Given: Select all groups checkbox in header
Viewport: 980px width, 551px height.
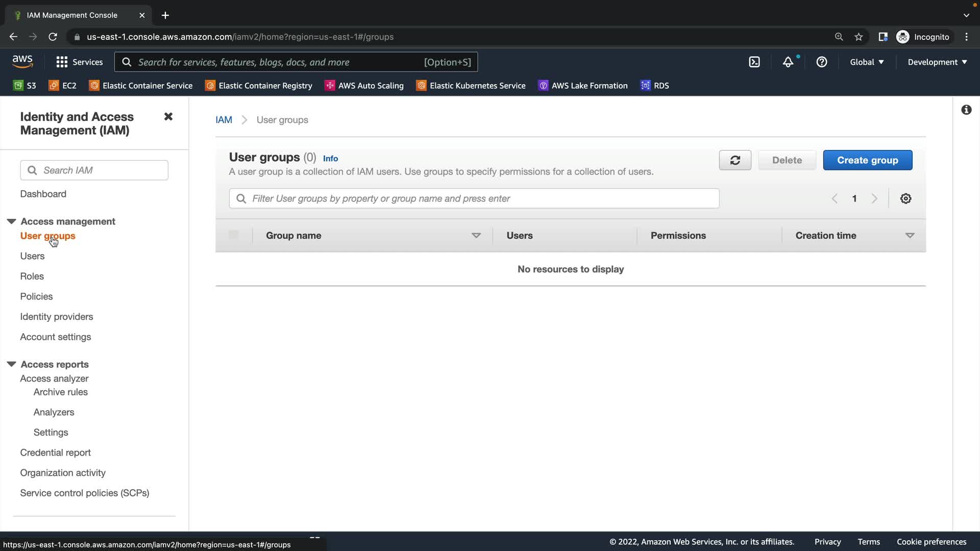Looking at the screenshot, I should [234, 235].
